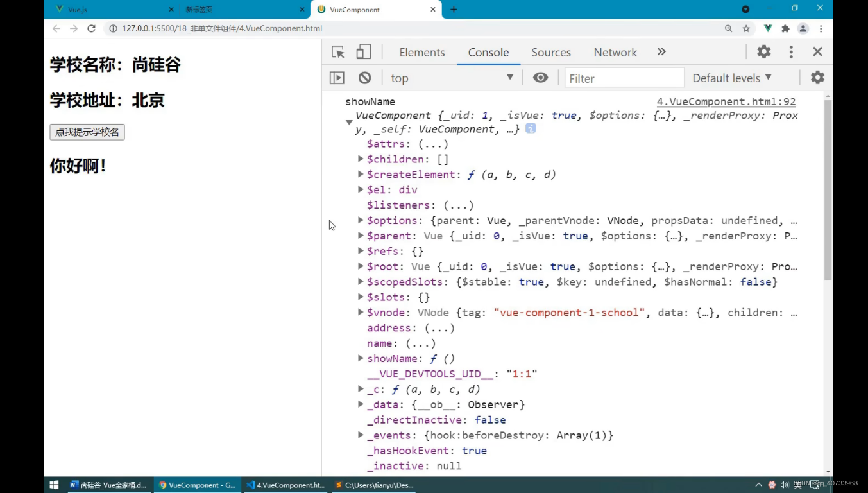Reload the page with refresh icon
Screen dimensions: 868x493
(x=91, y=28)
